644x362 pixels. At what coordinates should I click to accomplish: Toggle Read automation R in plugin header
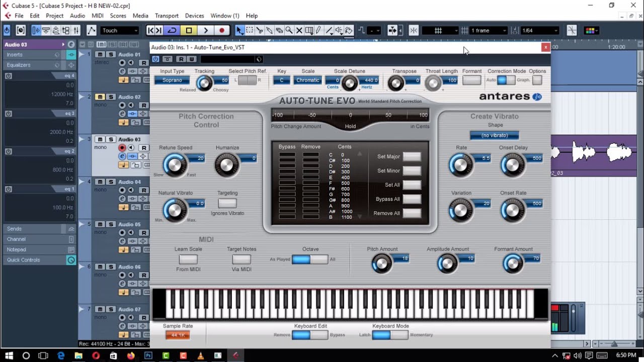pos(182,59)
